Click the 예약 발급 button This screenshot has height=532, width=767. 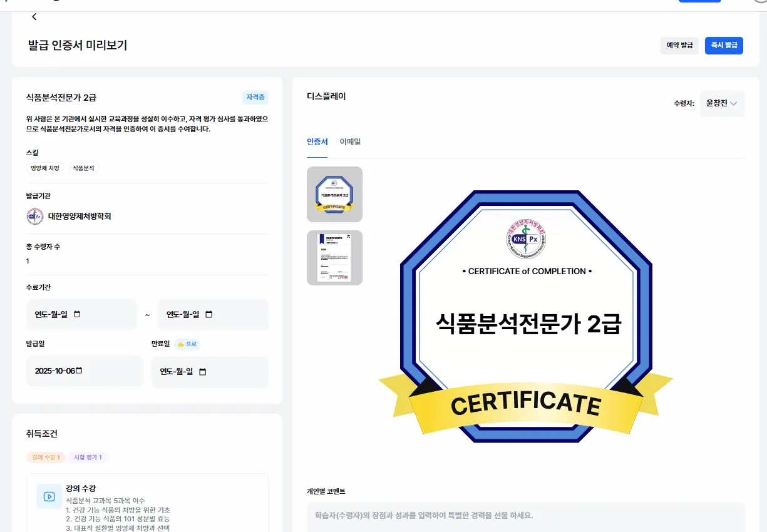679,46
